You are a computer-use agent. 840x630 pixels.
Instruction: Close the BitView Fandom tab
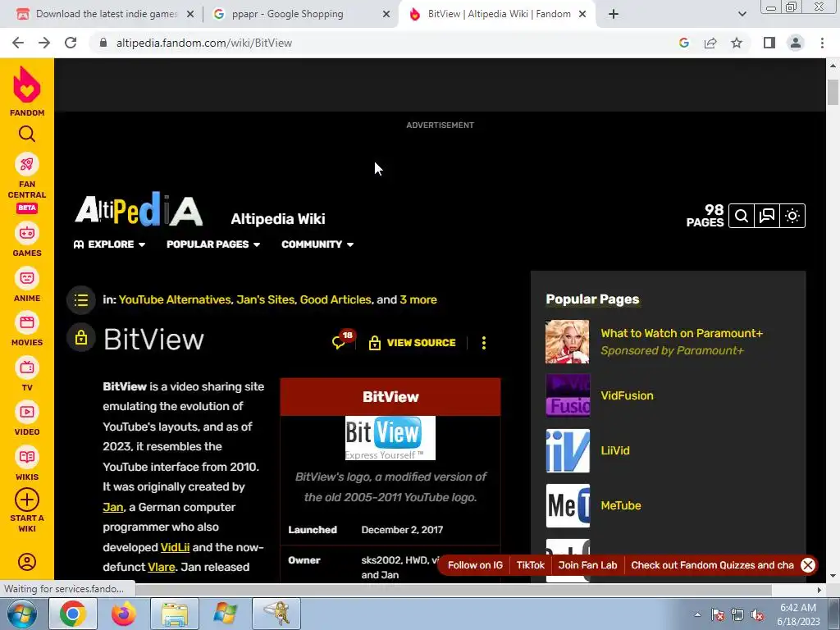coord(582,15)
